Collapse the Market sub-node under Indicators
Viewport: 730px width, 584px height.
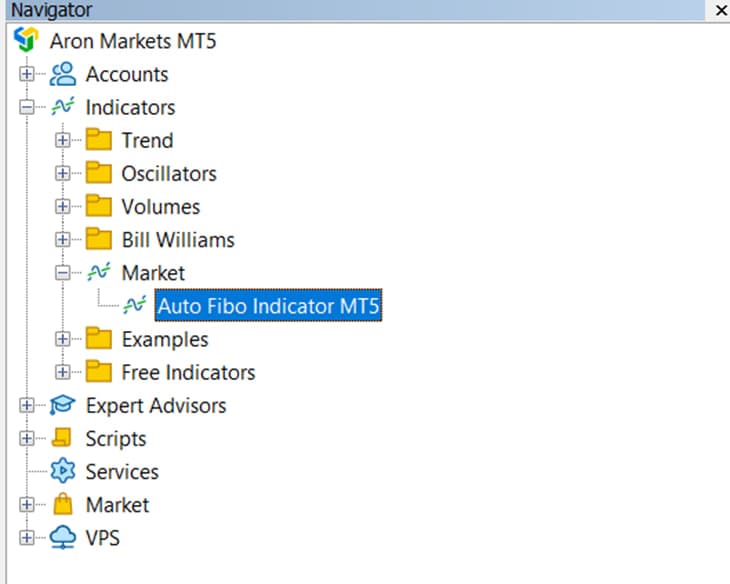(63, 272)
